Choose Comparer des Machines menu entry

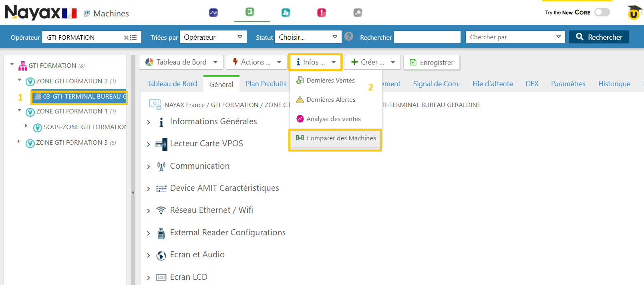(336, 138)
